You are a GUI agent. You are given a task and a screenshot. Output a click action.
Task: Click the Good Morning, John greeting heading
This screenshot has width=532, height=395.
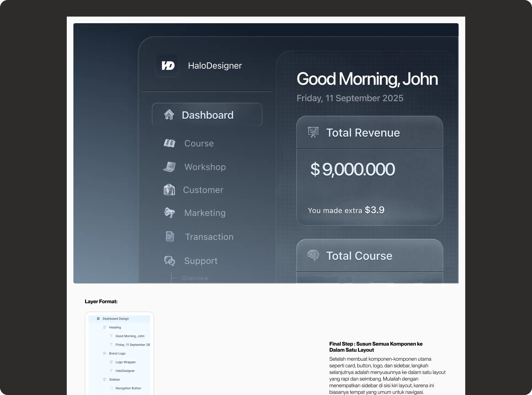pos(367,79)
